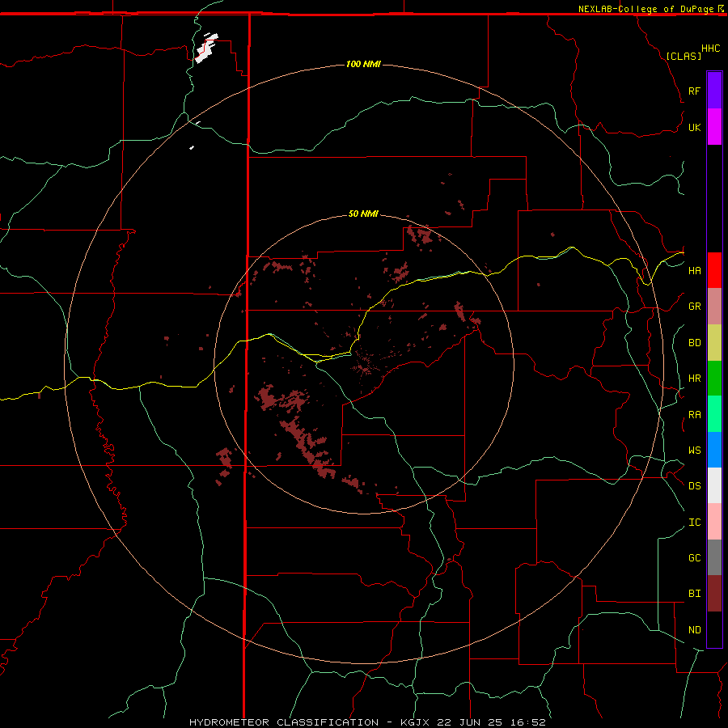Click the BI dark red legend swatch
728x728 pixels.
tap(714, 594)
